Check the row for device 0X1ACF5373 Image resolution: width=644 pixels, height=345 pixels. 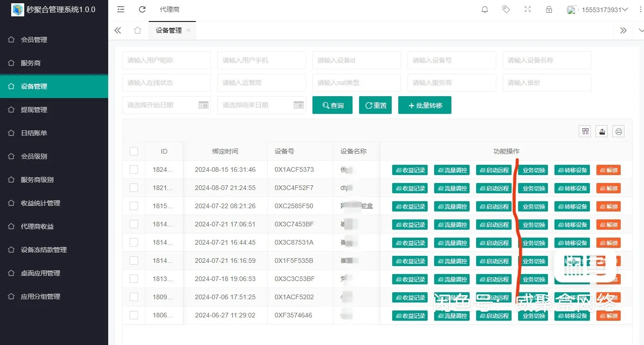134,169
